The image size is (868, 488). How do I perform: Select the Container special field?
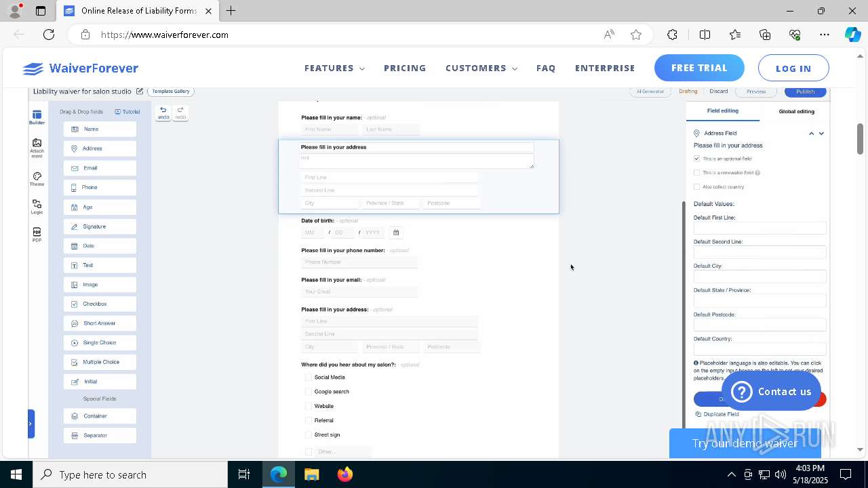[x=100, y=416]
